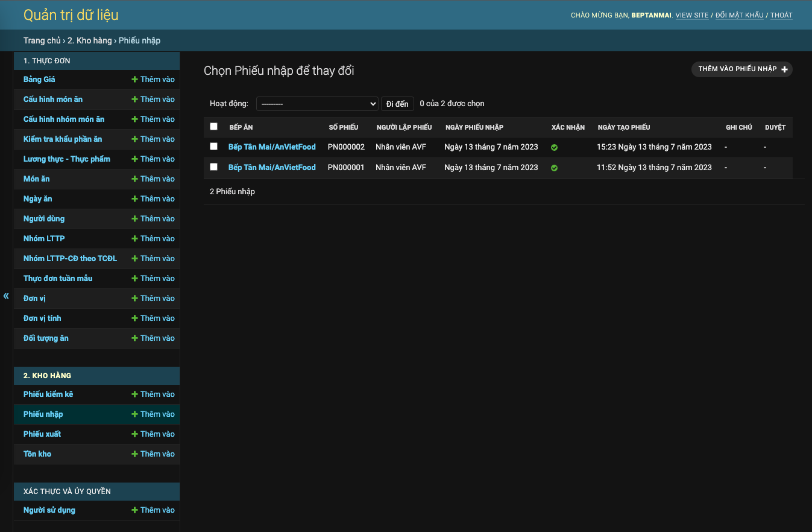
Task: Click the green confirmation icon for PN000001
Action: pos(554,167)
